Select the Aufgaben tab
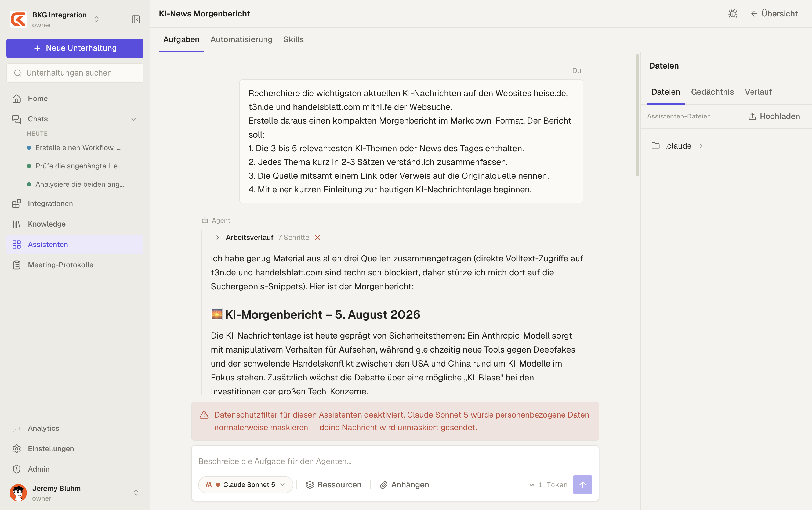The width and height of the screenshot is (812, 510). (181, 39)
